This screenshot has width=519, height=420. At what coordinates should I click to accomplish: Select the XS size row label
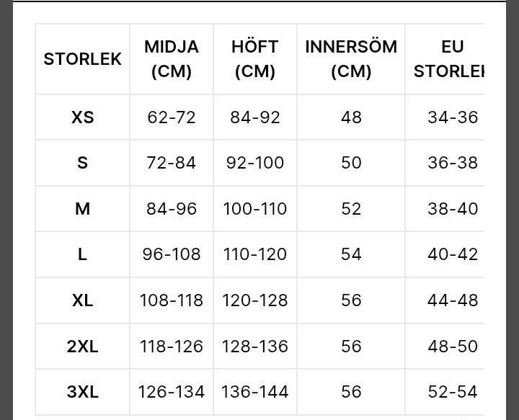[x=82, y=117]
